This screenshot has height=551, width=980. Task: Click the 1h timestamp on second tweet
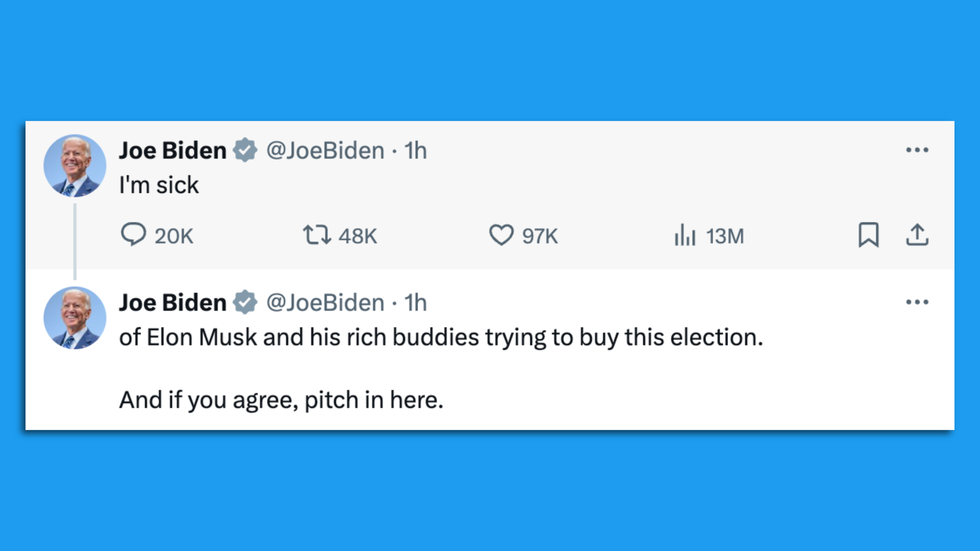pos(415,303)
